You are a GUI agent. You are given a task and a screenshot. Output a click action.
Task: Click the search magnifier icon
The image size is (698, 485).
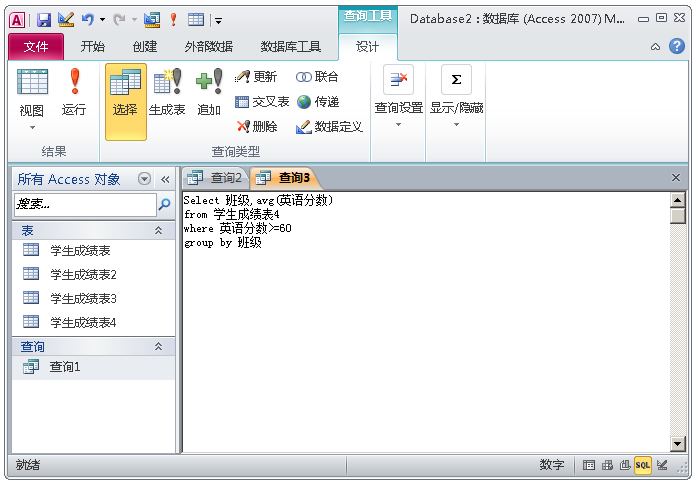(x=165, y=204)
